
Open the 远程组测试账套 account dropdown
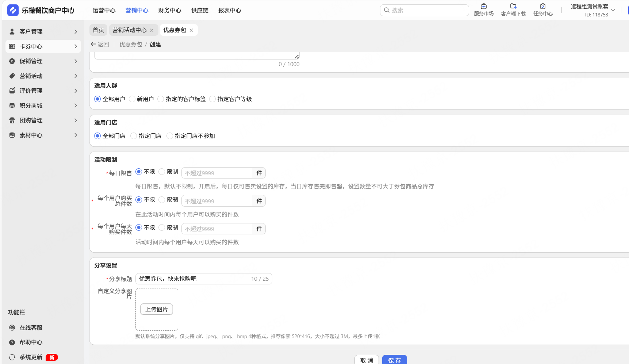[x=613, y=10]
